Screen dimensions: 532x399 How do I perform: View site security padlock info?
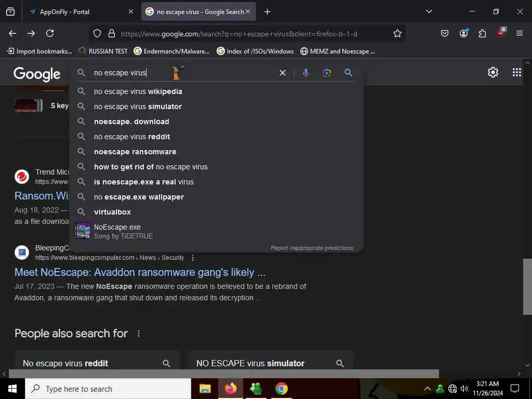click(x=111, y=34)
